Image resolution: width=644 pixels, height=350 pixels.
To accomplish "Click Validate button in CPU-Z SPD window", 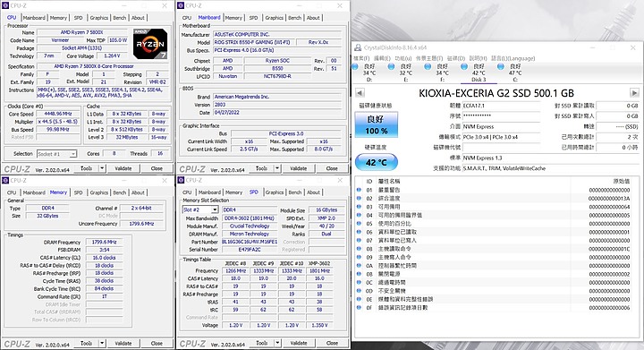I will tap(299, 343).
